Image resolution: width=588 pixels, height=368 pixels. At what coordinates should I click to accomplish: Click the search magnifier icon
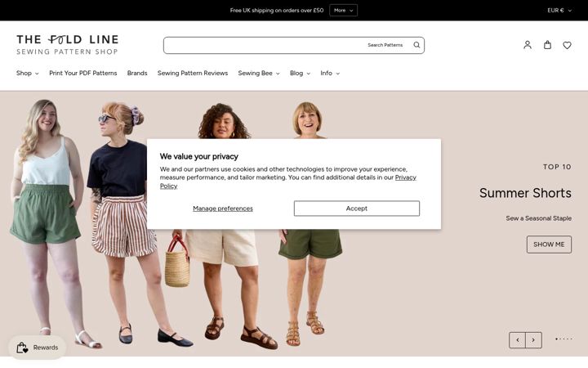click(416, 45)
